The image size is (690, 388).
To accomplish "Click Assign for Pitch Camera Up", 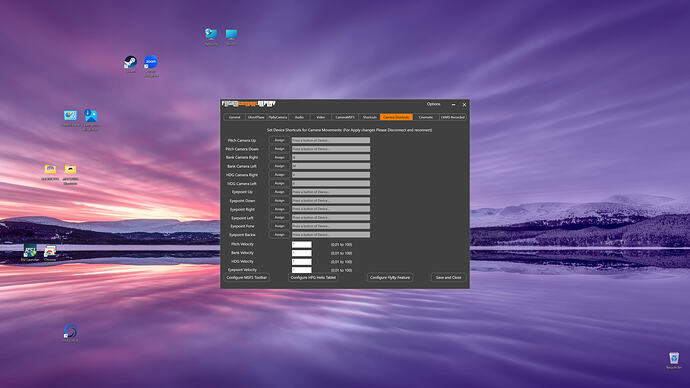I will (x=279, y=140).
